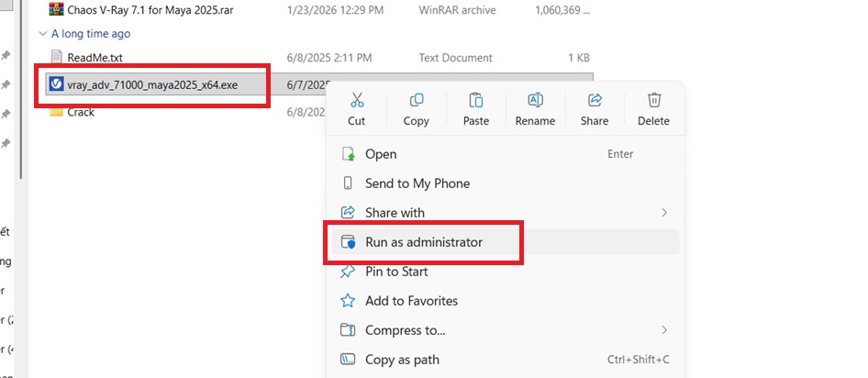This screenshot has width=868, height=378.
Task: Click the pushpin icon next to Pin to Start
Action: [348, 272]
